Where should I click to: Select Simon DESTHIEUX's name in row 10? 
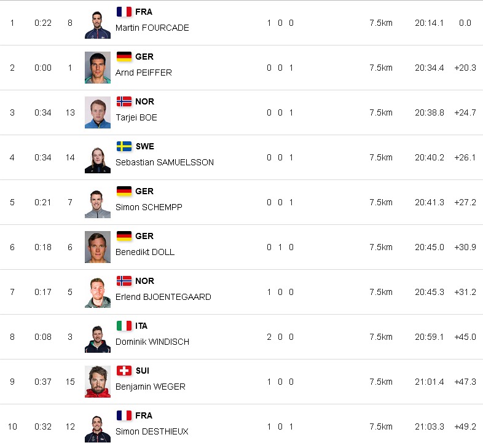click(x=152, y=431)
